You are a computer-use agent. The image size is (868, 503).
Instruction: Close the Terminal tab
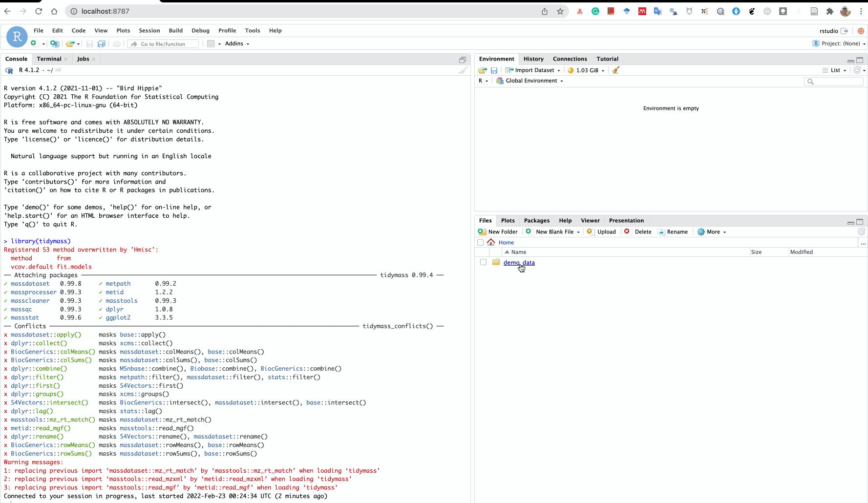click(x=66, y=59)
